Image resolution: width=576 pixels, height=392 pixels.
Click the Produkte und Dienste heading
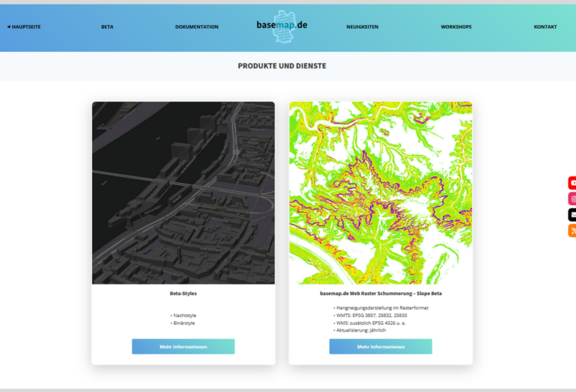point(282,66)
